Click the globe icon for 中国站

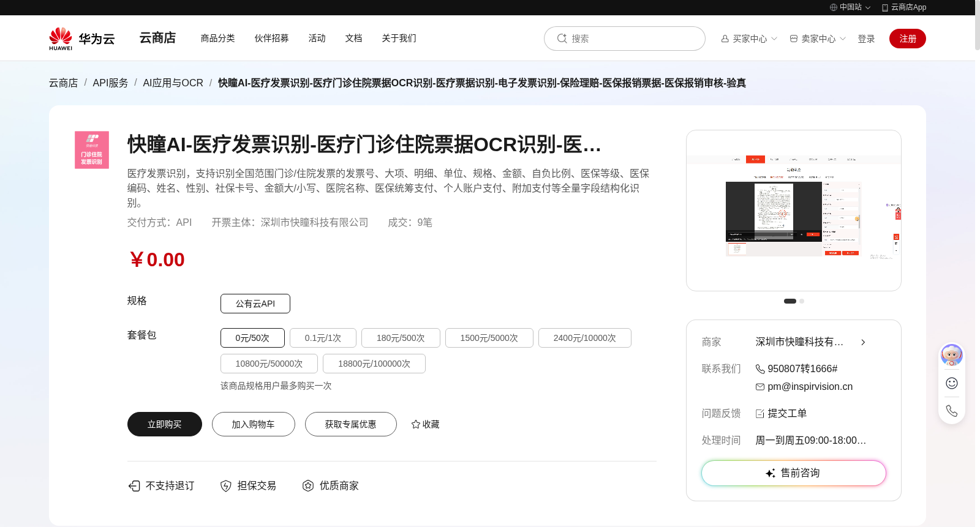pyautogui.click(x=834, y=7)
